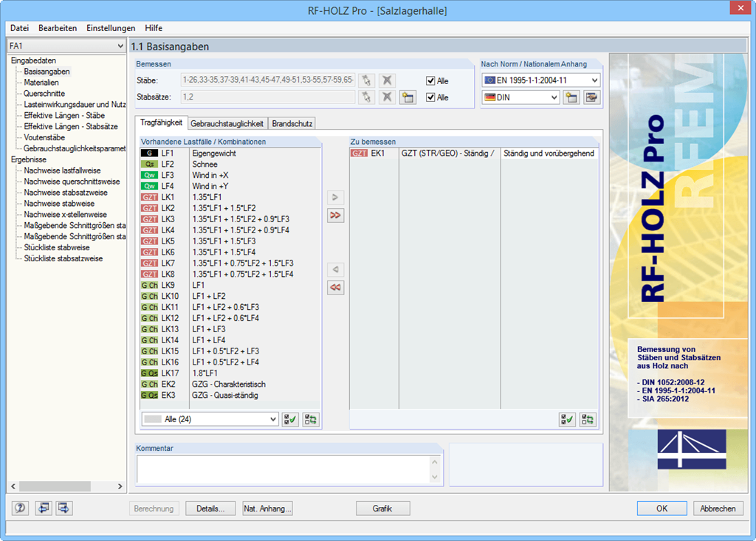Toggle Alle checkbox for Stabsätze

[430, 97]
